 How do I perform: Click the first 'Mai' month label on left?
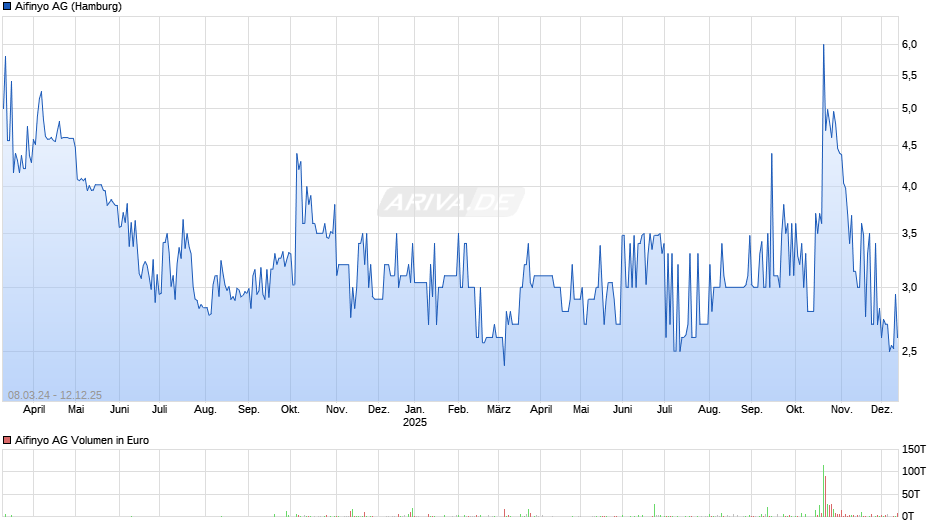tap(76, 410)
